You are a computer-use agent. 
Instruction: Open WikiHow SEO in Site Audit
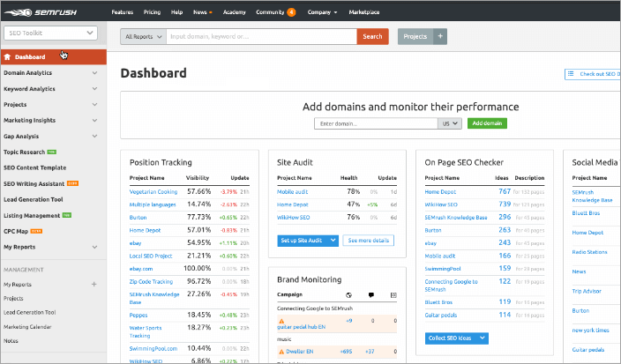tap(294, 217)
